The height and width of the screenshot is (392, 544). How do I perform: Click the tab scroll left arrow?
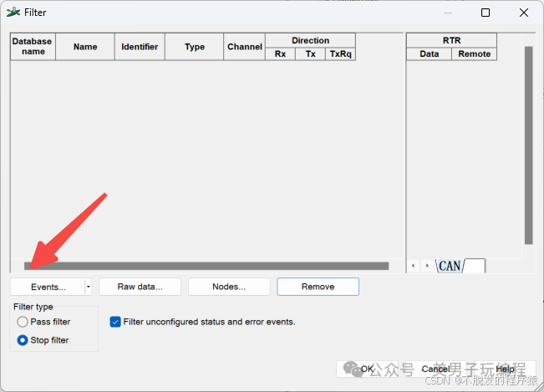point(413,266)
